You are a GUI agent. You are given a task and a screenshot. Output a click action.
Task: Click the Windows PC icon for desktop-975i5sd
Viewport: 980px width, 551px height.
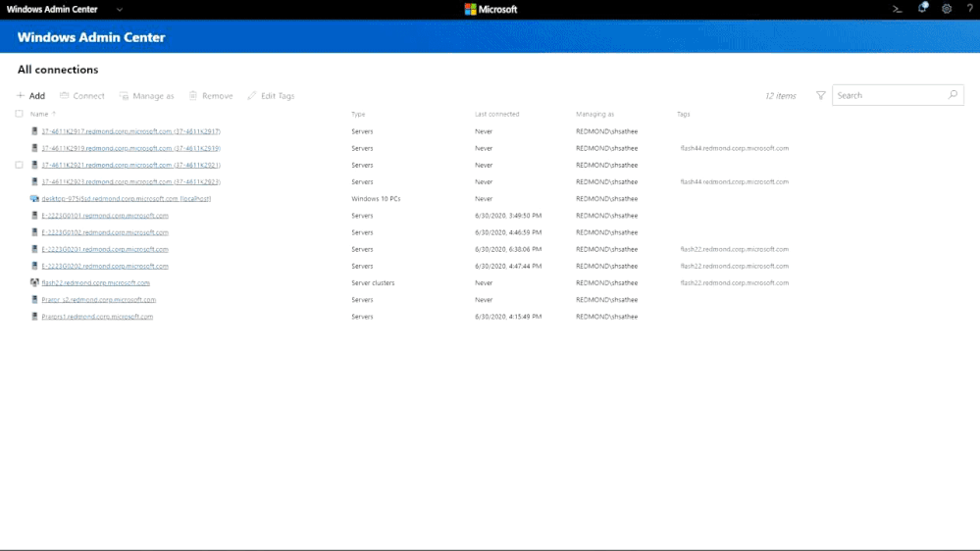click(34, 199)
